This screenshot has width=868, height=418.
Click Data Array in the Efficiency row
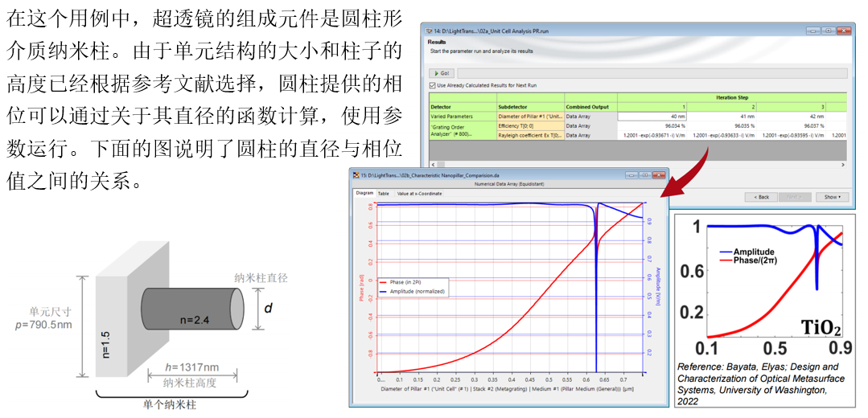[x=590, y=125]
